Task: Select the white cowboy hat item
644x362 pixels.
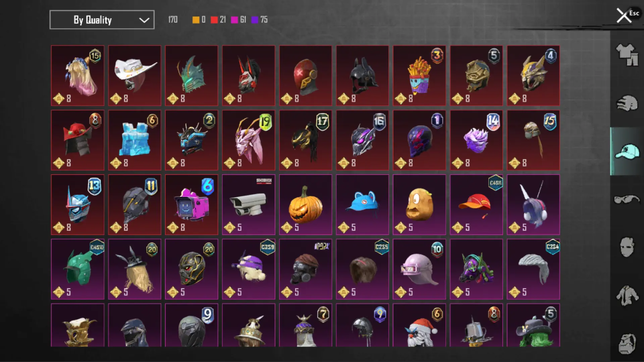Action: pyautogui.click(x=135, y=76)
